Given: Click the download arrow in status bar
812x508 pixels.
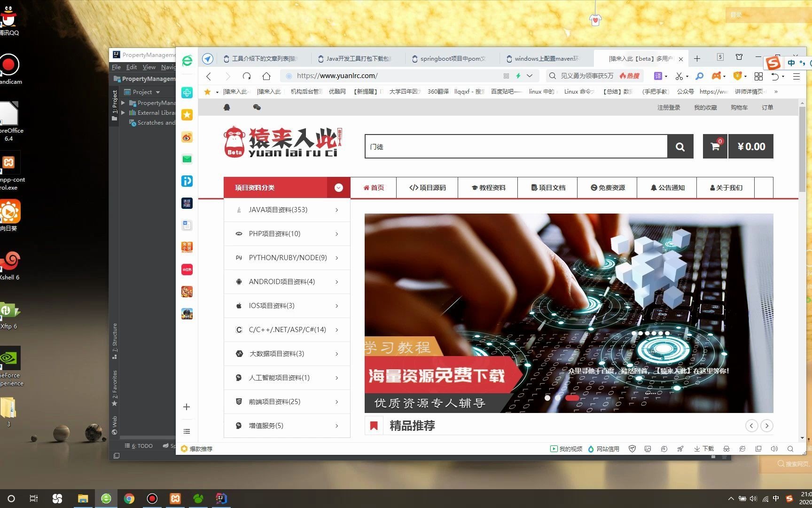Looking at the screenshot, I should tap(697, 449).
